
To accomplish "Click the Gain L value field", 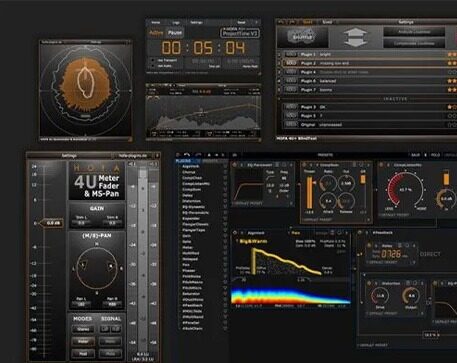I will pos(81,223).
